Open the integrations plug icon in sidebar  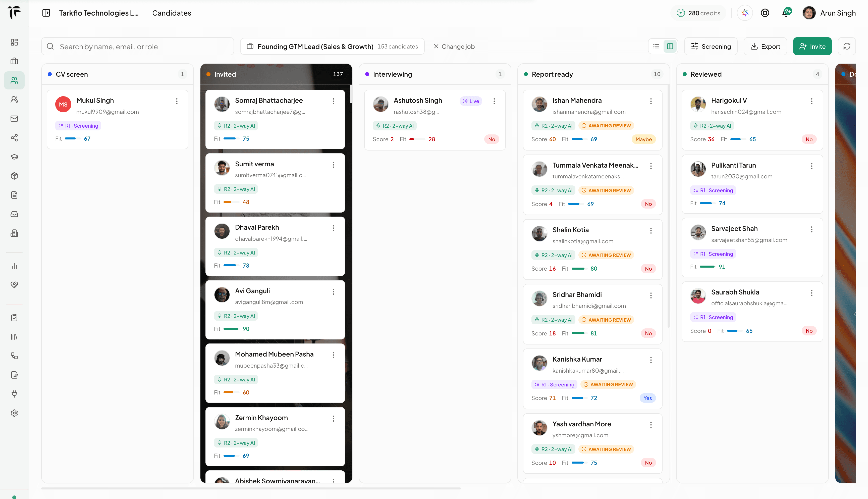pyautogui.click(x=14, y=394)
